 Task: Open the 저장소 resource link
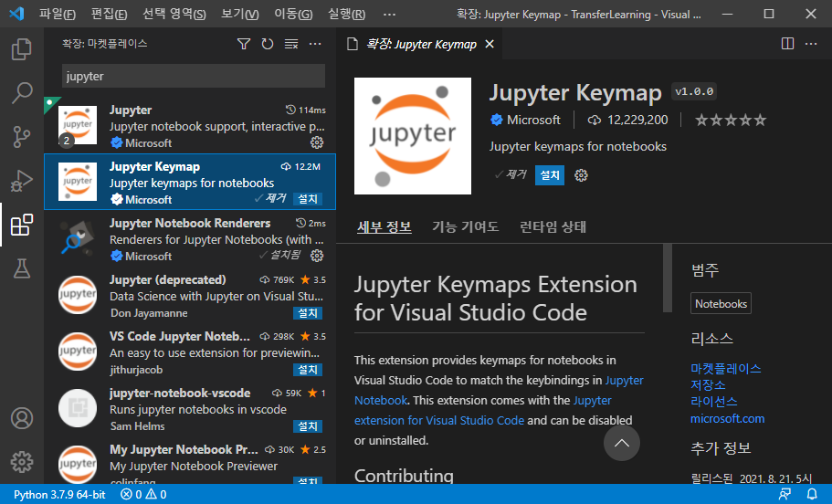708,384
